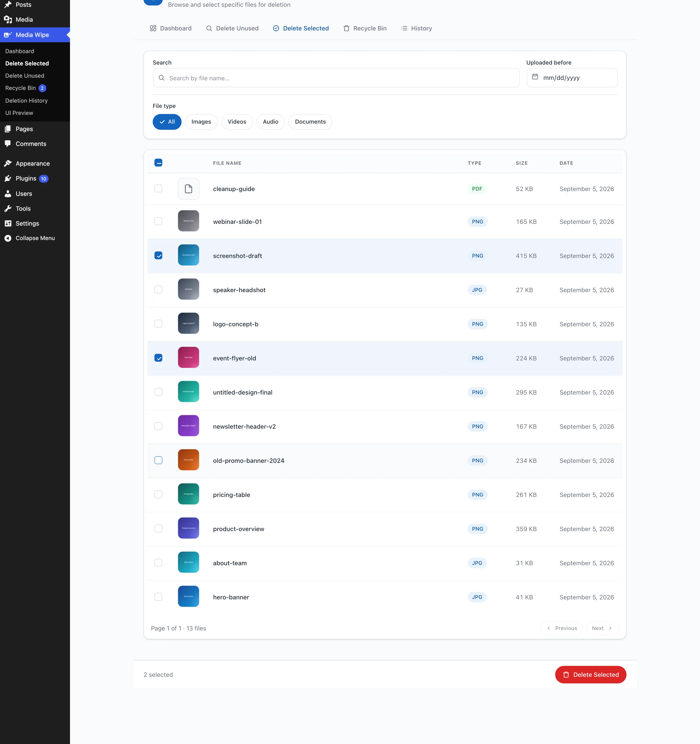Click the red Delete Selected button
Image resolution: width=700 pixels, height=744 pixels.
pos(590,674)
